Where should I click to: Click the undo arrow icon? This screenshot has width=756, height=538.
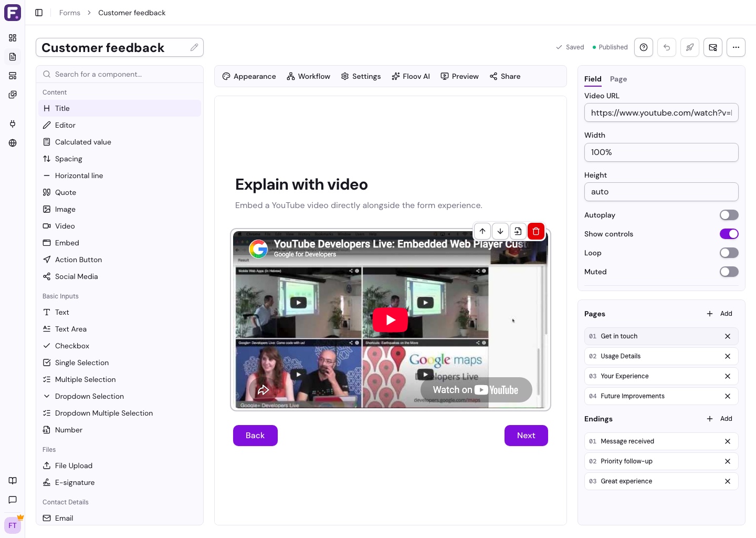point(667,47)
